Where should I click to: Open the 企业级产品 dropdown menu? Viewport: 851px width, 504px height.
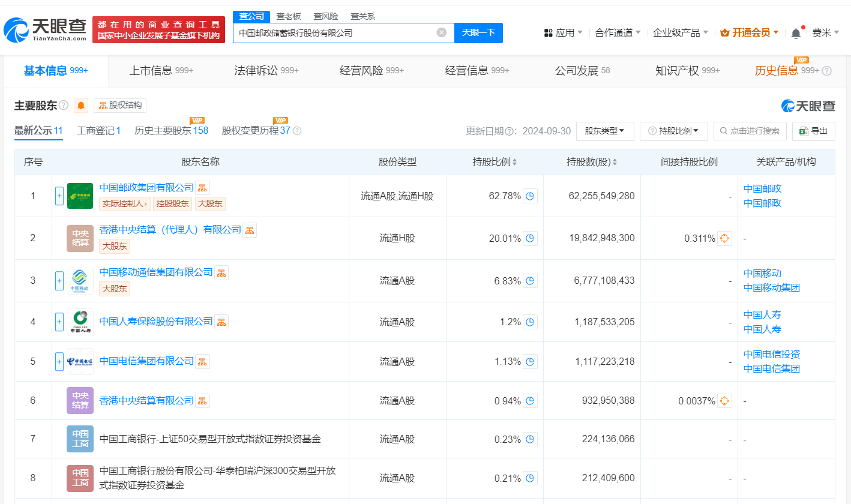pos(681,32)
